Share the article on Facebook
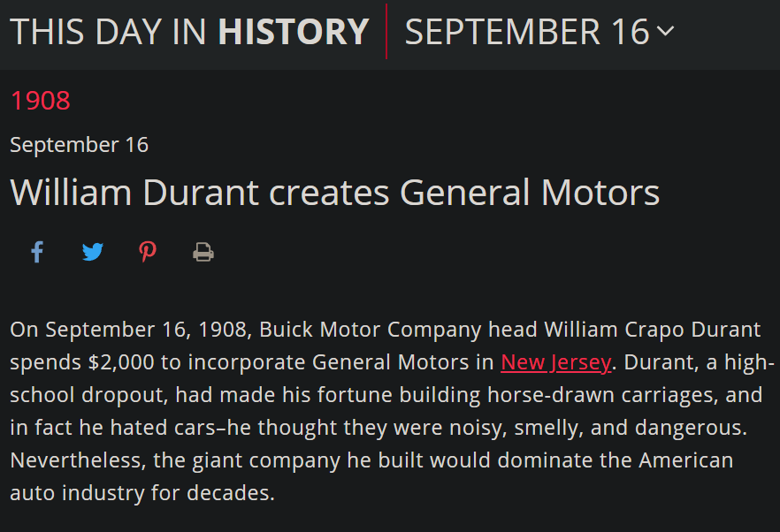The height and width of the screenshot is (532, 780). coord(37,253)
